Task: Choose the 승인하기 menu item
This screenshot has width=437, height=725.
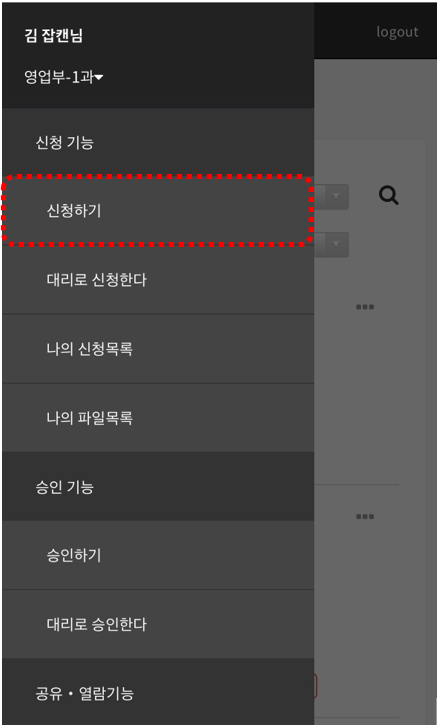Action: 158,555
